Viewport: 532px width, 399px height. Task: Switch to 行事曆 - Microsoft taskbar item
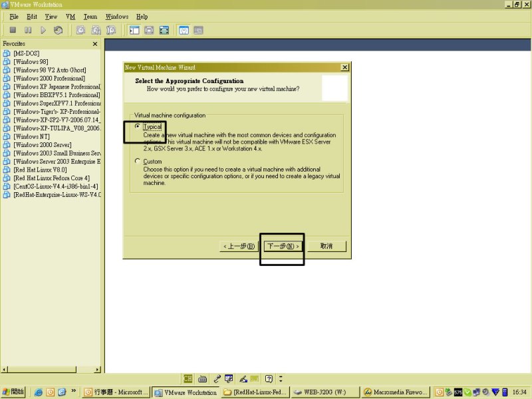coord(116,392)
